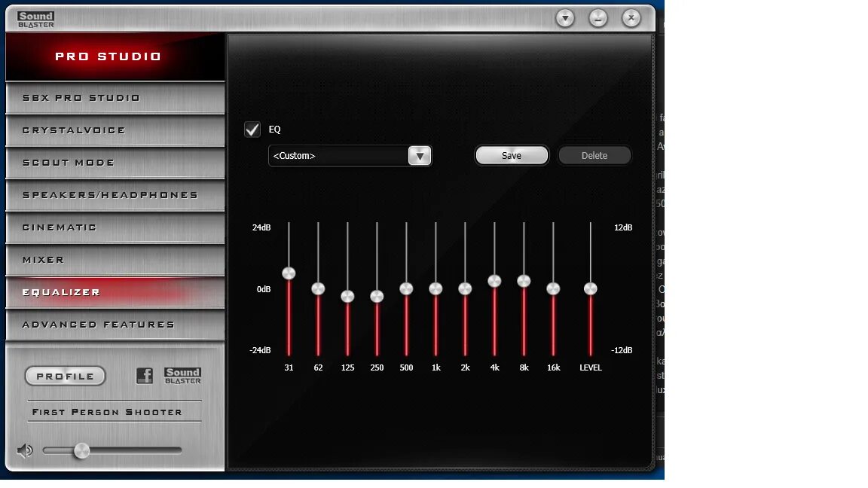868x488 pixels.
Task: Click the 1k frequency label
Action: click(x=436, y=368)
